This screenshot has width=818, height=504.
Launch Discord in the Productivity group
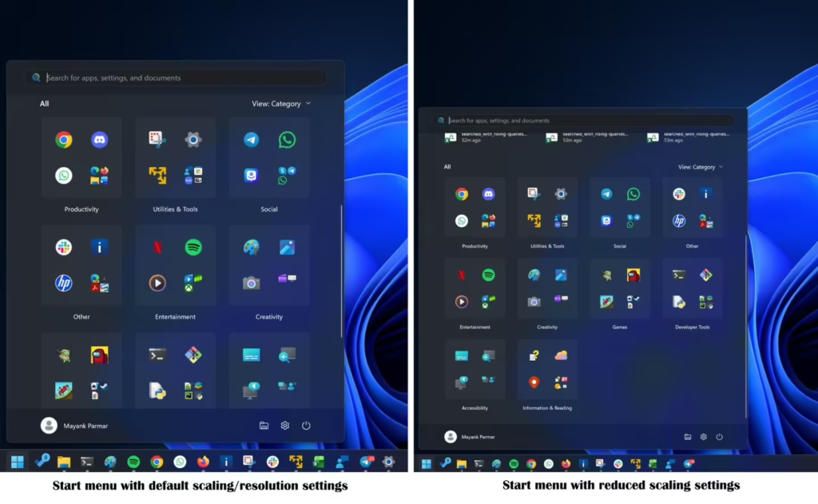(100, 139)
